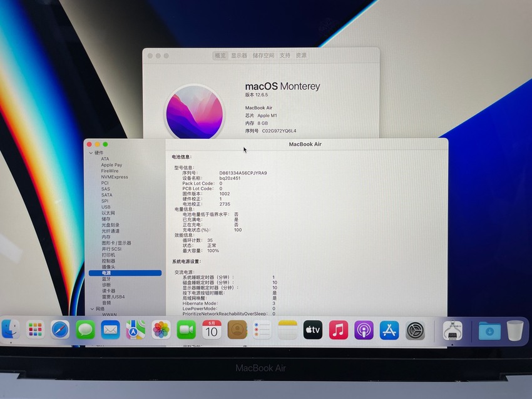The image size is (532, 399).
Task: Open App Store from Dock
Action: click(389, 330)
